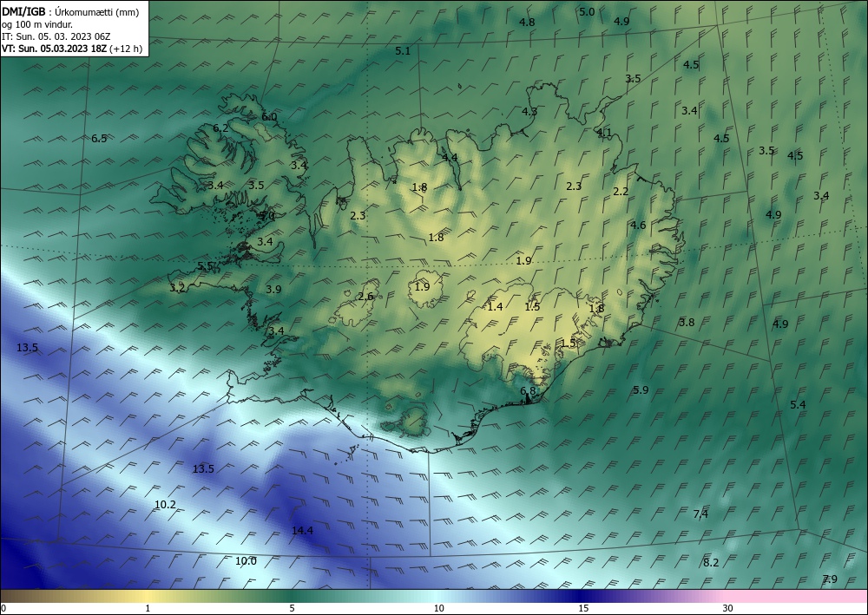Select the 5.9 value label

click(640, 390)
